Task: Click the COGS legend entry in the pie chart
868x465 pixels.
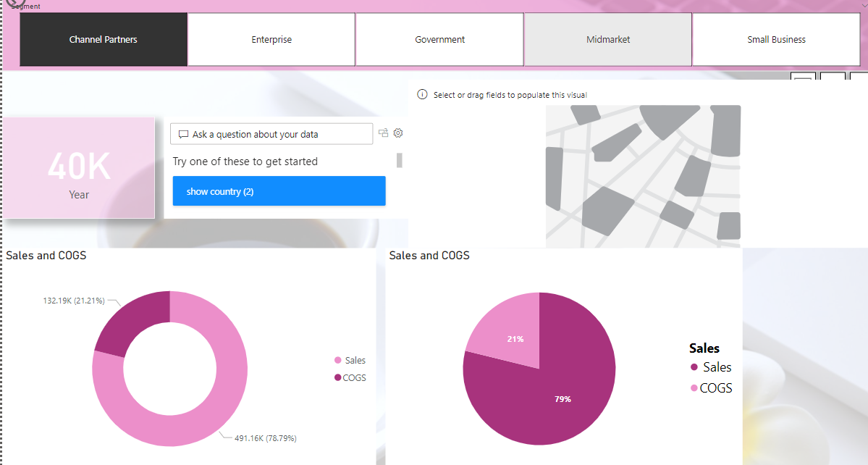Action: 712,388
